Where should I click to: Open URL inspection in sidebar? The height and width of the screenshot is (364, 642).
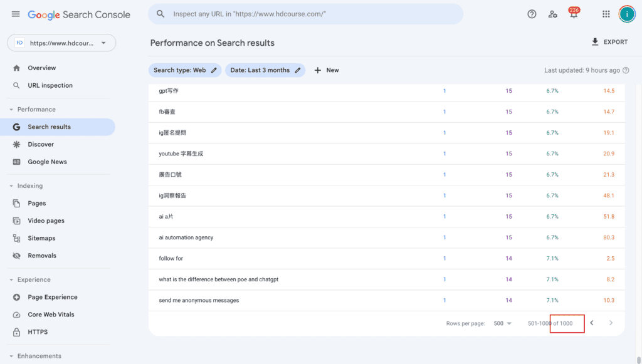point(50,86)
